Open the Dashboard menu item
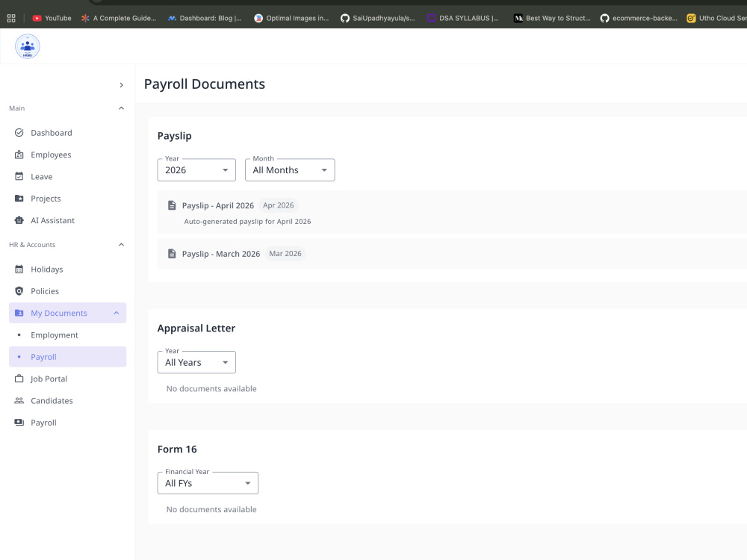The image size is (747, 560). coord(68,133)
